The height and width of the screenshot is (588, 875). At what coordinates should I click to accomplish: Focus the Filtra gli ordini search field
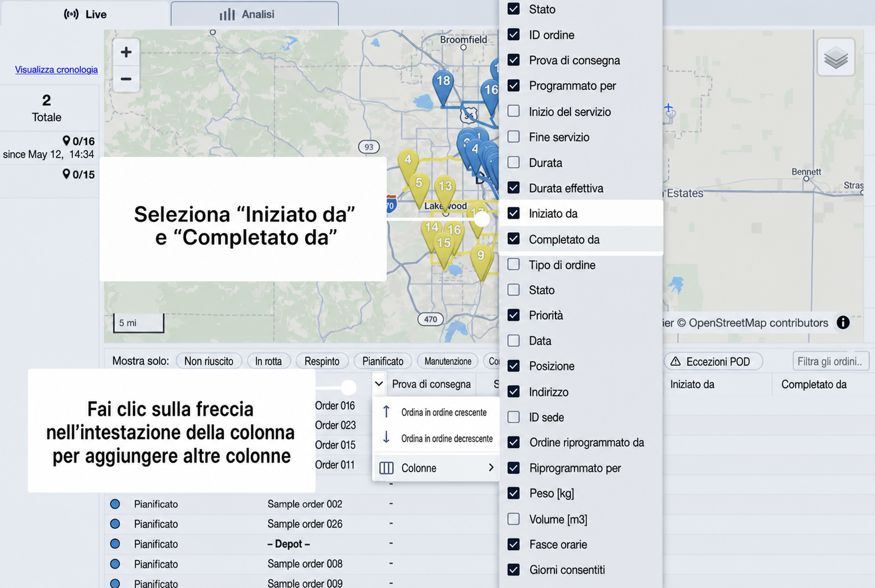831,361
